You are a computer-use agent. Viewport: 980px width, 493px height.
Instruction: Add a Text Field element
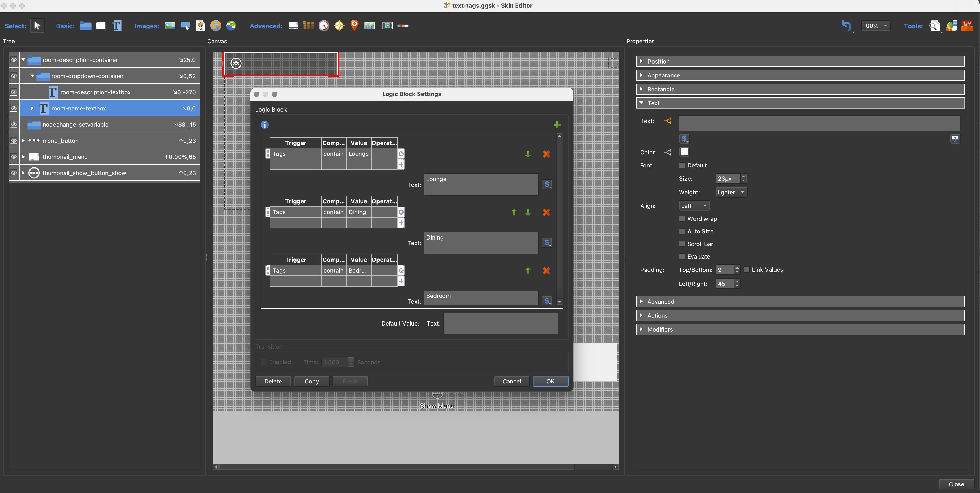[x=117, y=26]
